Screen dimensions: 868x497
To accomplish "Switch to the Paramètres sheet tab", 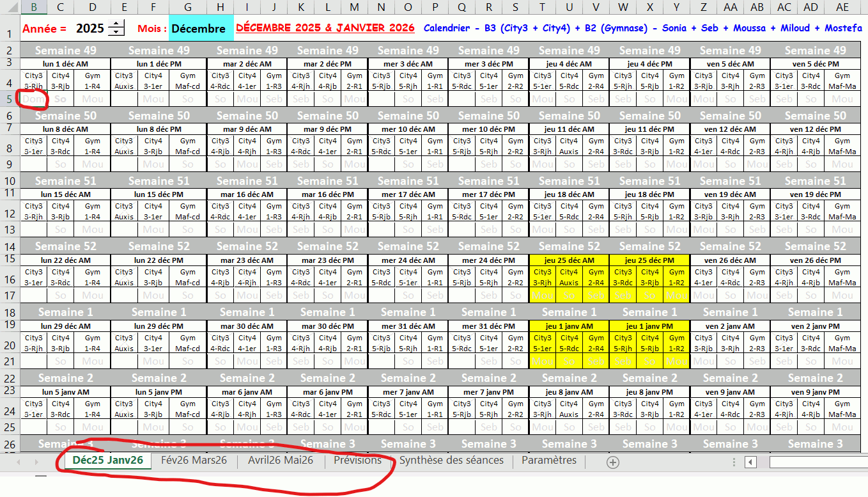I will [x=549, y=461].
